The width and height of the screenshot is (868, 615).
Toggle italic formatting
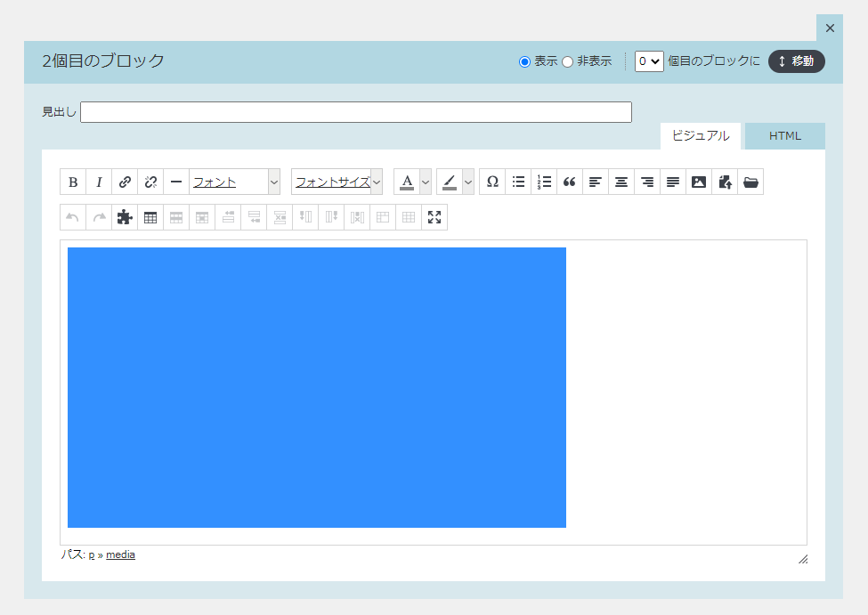[99, 182]
